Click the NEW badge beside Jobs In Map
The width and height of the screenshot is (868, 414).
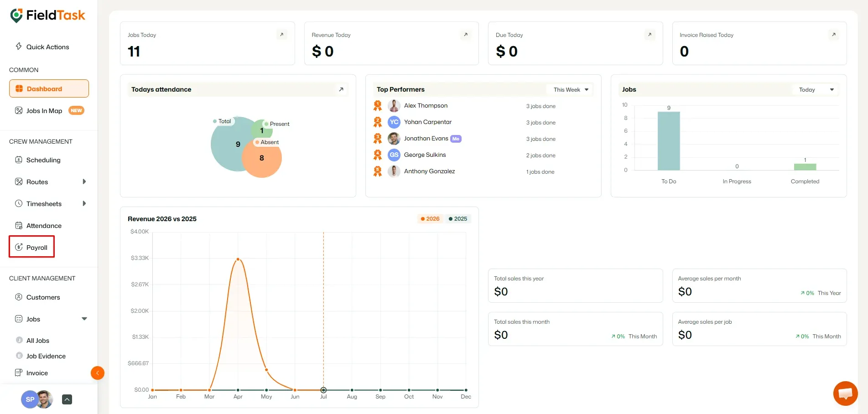[76, 110]
